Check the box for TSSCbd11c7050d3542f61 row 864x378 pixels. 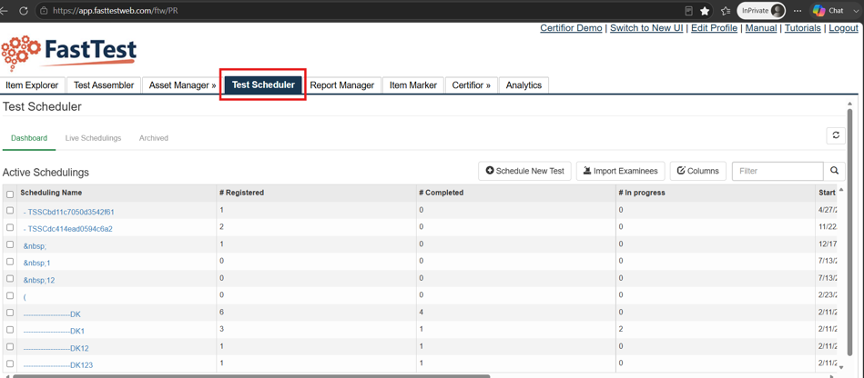point(10,210)
